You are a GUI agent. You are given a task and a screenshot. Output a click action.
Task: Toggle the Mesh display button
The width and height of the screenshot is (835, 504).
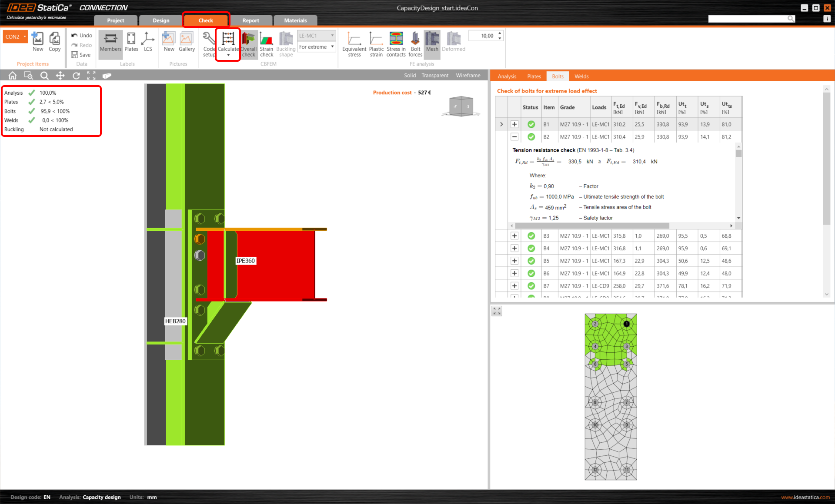point(432,40)
